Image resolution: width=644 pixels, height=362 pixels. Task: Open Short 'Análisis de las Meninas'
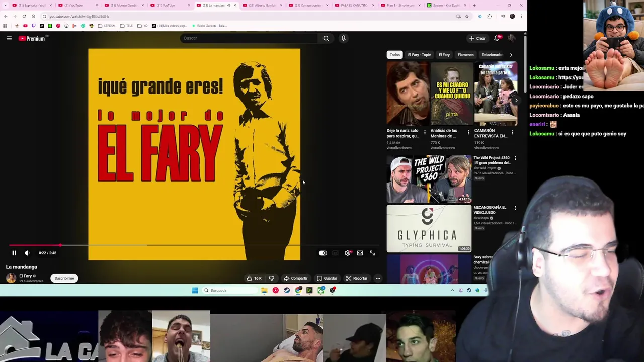click(452, 94)
